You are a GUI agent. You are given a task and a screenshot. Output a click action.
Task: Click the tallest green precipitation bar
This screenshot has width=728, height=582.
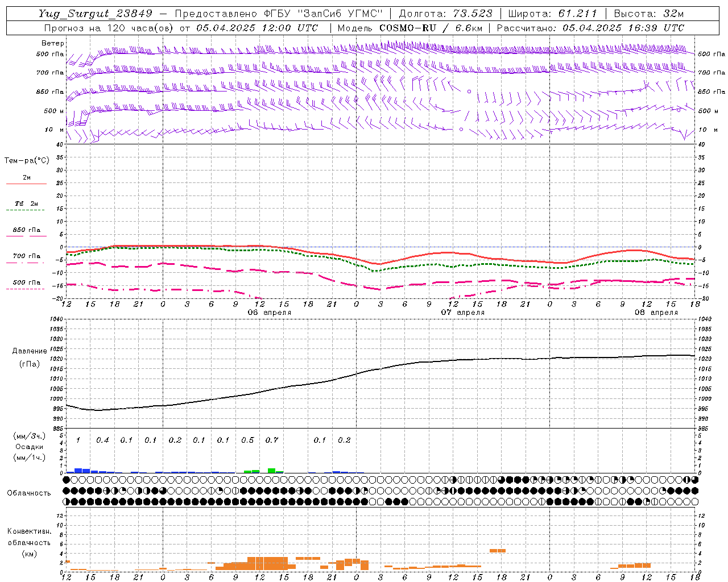pos(272,471)
